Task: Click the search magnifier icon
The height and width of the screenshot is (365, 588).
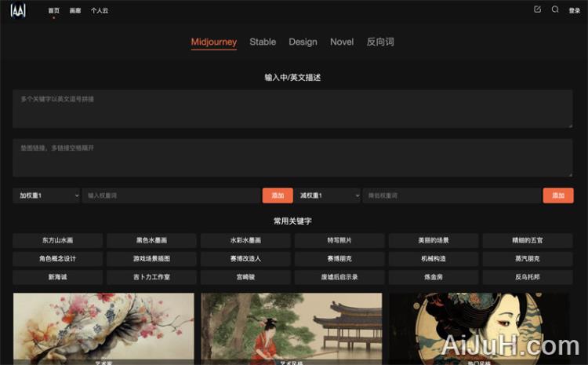Action: pos(555,9)
